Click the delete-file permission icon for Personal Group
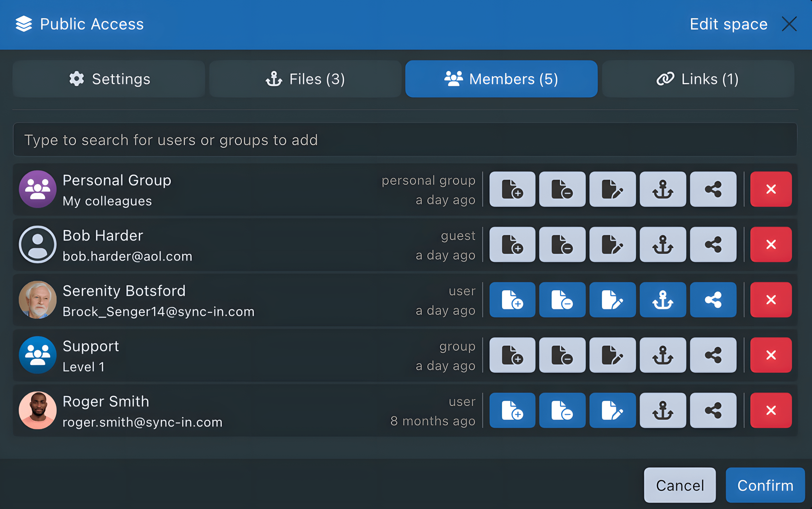The height and width of the screenshot is (509, 812). [562, 189]
